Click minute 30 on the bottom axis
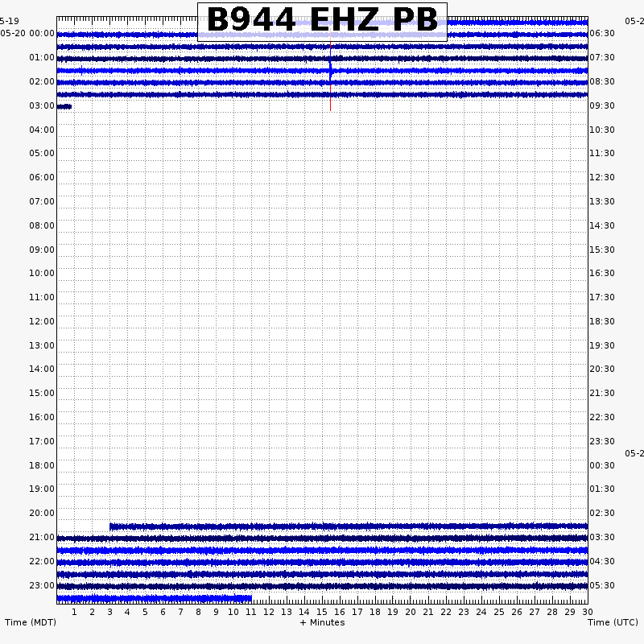This screenshot has height=644, width=644. coord(588,612)
